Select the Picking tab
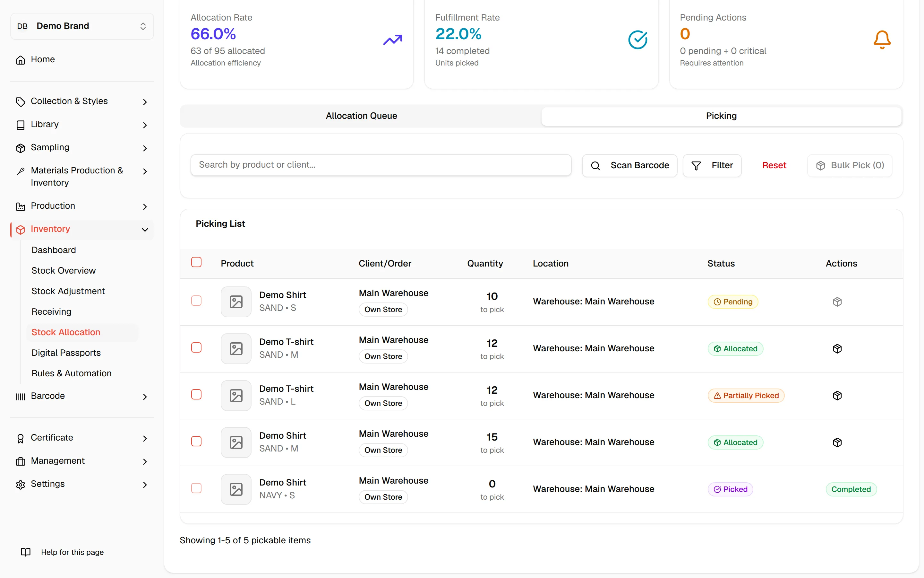Viewport: 924px width, 578px height. [721, 116]
